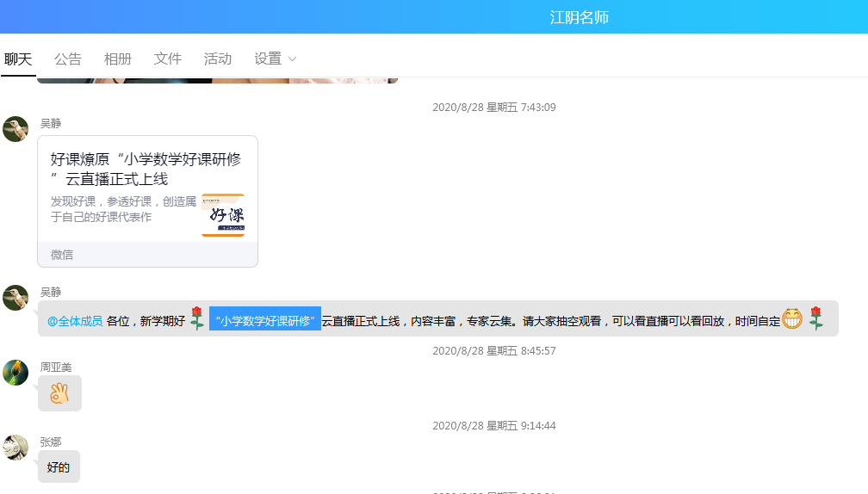Click the grinning face emoji in 吴静's message
868x494 pixels.
tap(792, 319)
